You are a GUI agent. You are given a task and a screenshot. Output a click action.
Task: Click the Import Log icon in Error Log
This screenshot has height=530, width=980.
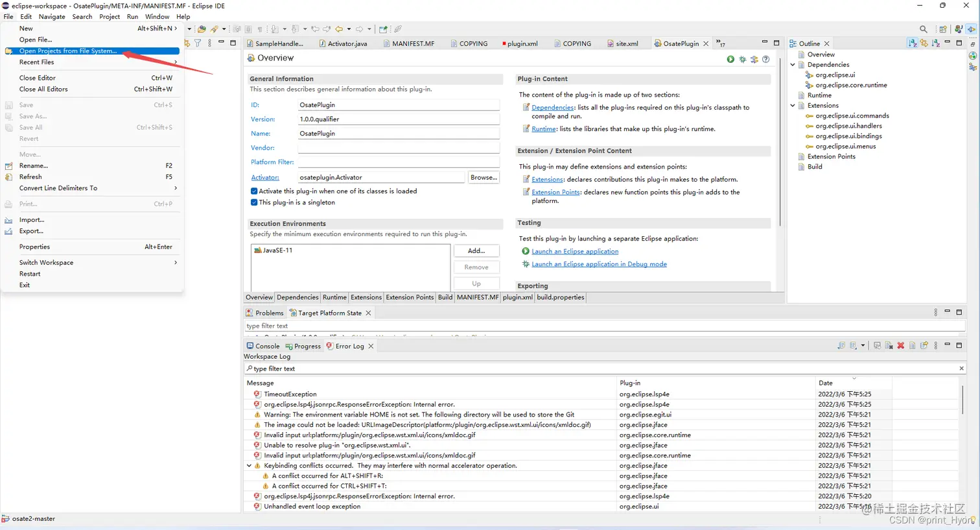pyautogui.click(x=854, y=346)
